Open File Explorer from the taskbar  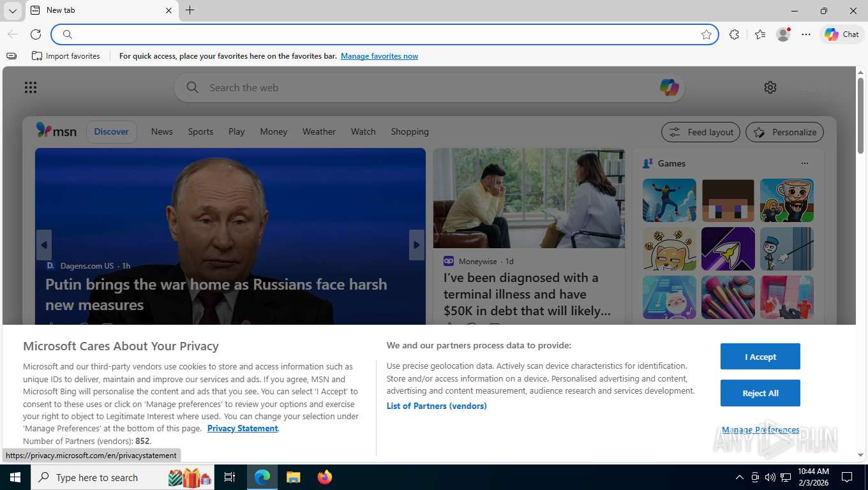pos(293,477)
